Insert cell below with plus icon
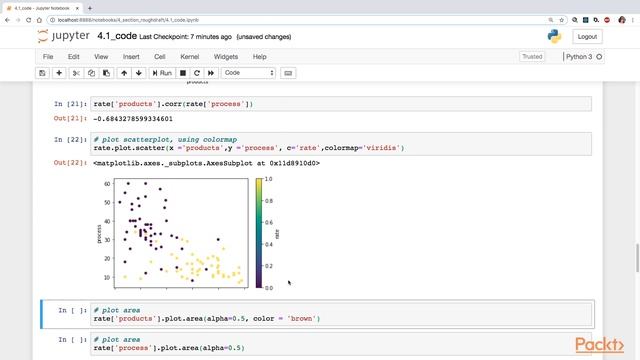 coord(59,73)
